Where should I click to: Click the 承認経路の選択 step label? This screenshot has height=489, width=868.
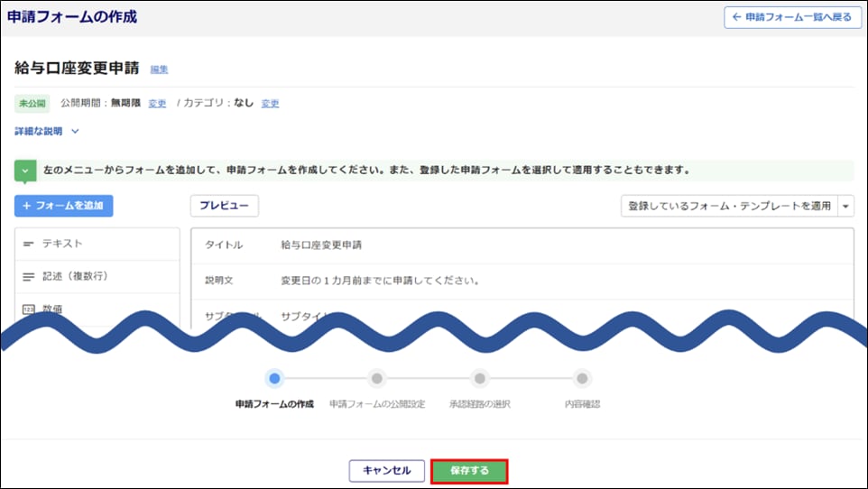click(479, 404)
